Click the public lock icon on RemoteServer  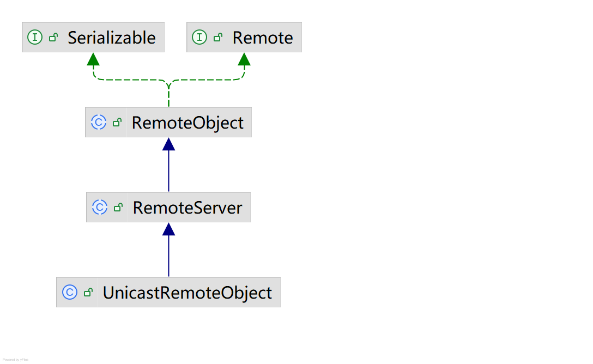click(x=118, y=208)
